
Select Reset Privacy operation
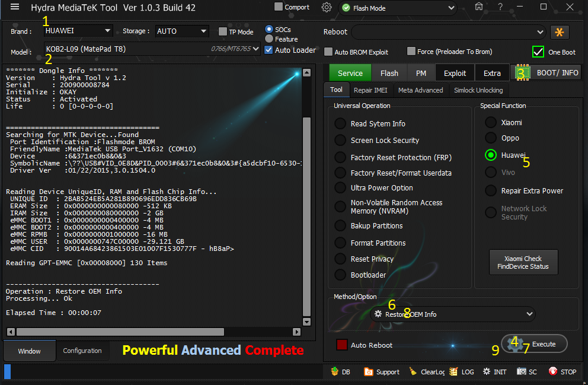click(340, 259)
